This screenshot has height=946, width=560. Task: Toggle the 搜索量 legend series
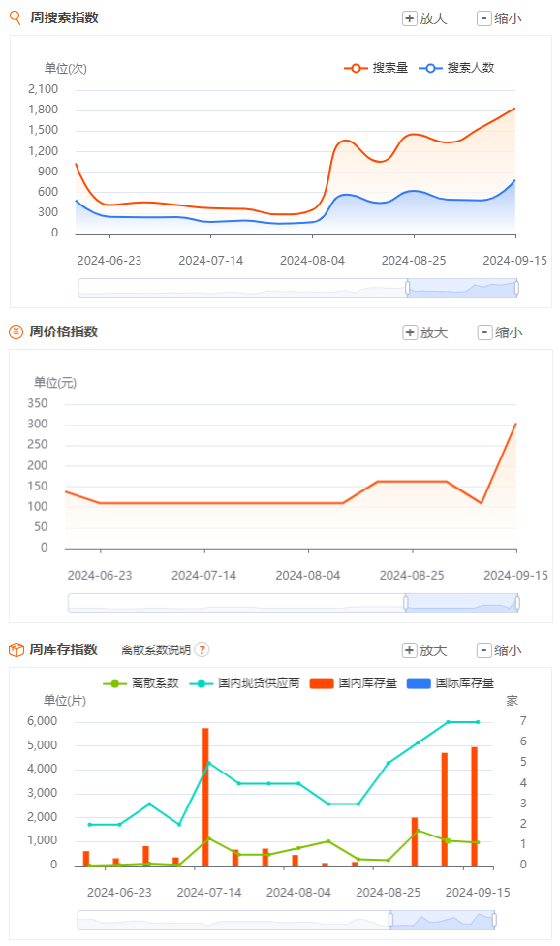[x=376, y=68]
